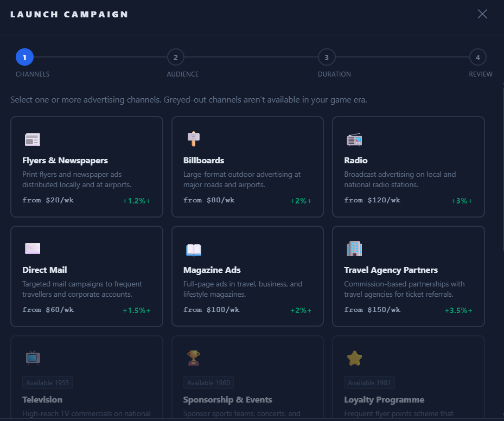Click the television set icon

(x=33, y=358)
